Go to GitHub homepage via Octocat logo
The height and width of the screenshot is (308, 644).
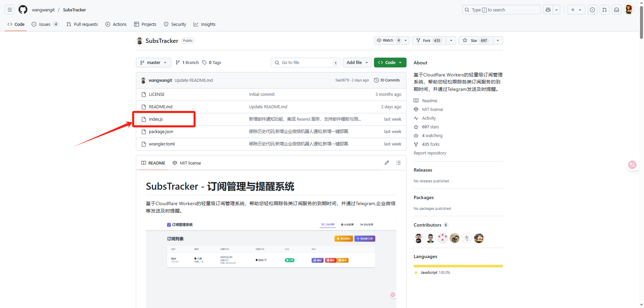[x=23, y=10]
